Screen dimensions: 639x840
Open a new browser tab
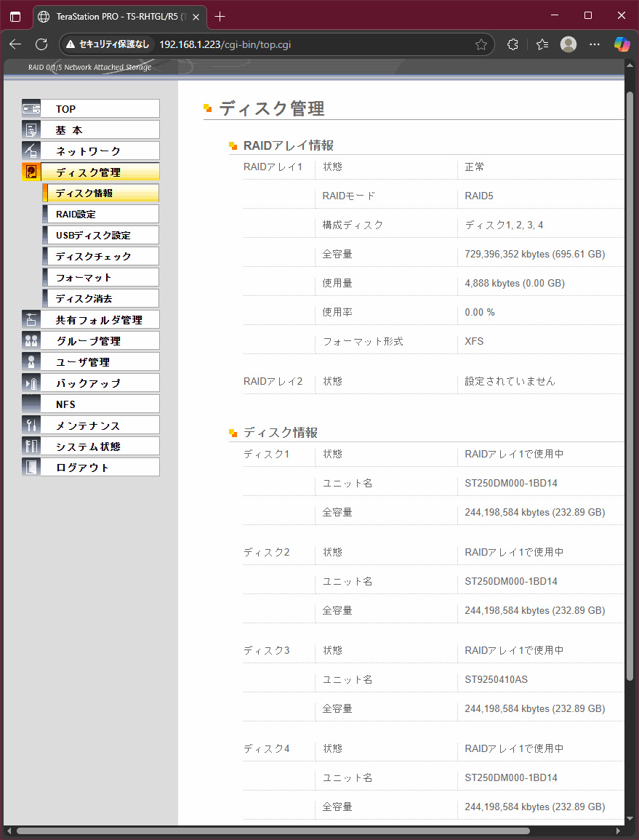220,16
